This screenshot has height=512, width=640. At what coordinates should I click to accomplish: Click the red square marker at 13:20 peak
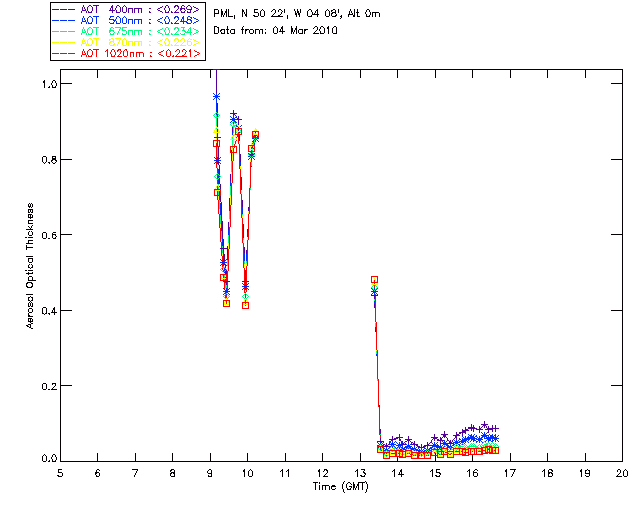point(374,280)
